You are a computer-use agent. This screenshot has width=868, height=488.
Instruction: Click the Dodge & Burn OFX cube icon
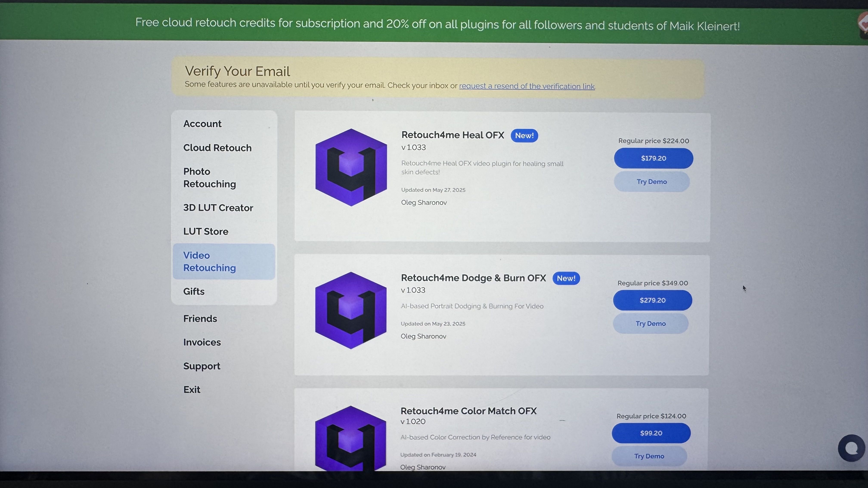[x=350, y=310]
